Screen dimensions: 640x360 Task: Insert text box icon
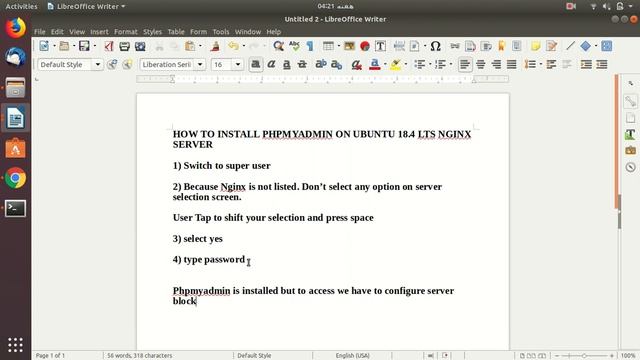coord(380,46)
